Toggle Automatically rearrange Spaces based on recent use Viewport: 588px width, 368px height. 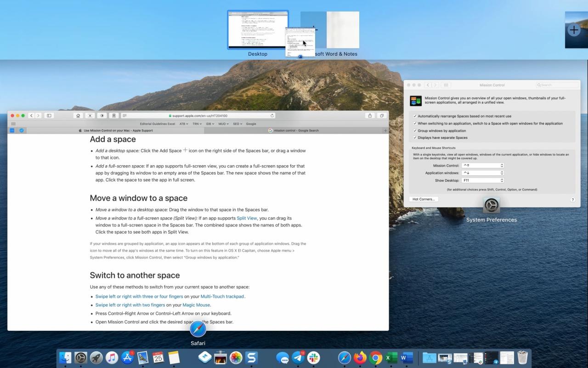415,115
